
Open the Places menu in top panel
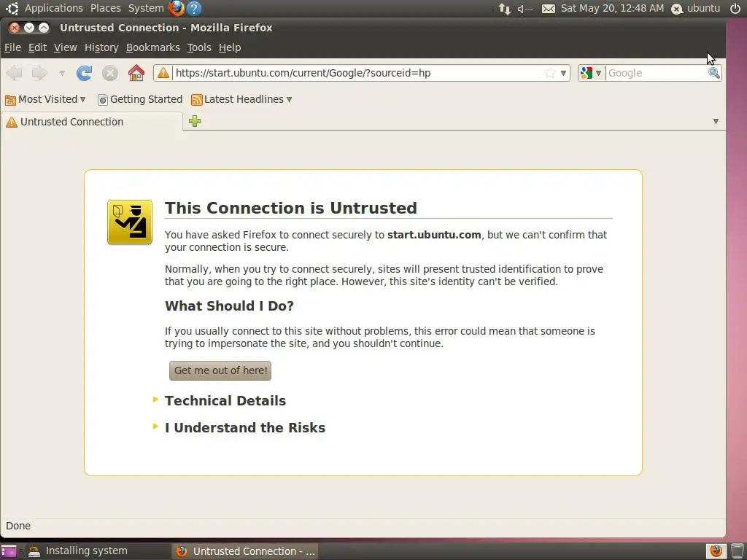click(x=106, y=8)
